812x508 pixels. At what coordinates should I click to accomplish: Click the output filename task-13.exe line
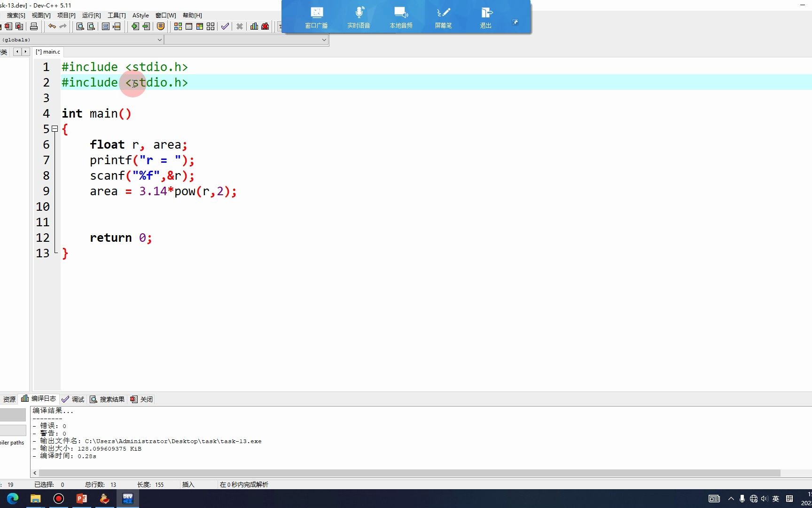(147, 441)
